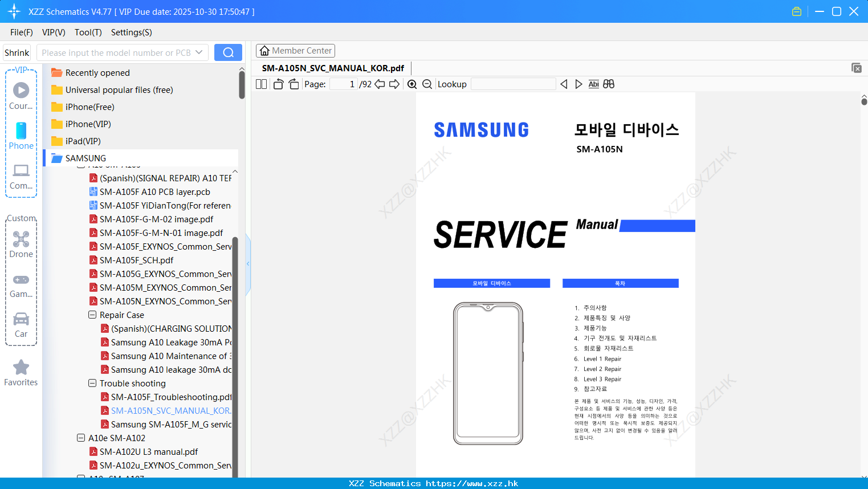This screenshot has height=489, width=868.
Task: Open the Settings(S) menu
Action: point(132,32)
